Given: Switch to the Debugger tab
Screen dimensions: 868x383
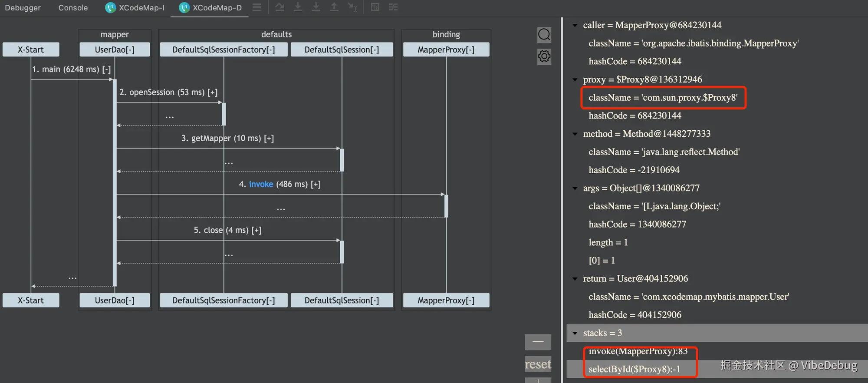Looking at the screenshot, I should pos(23,8).
